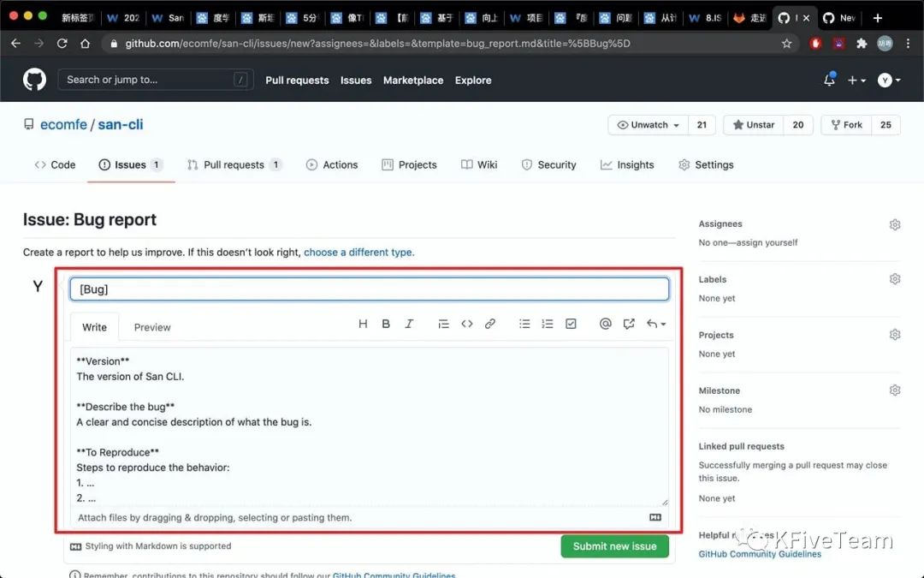924x578 pixels.
Task: Open the browser extensions puzzle icon
Action: [x=862, y=44]
